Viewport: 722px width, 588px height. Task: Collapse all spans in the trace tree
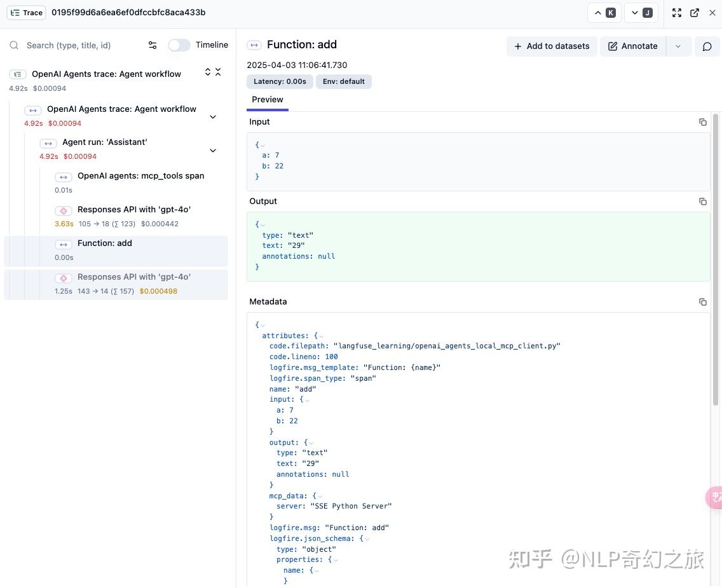[x=218, y=72]
